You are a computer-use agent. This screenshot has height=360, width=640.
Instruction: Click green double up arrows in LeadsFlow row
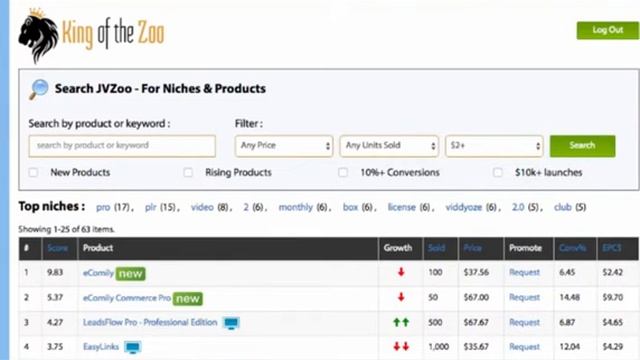click(401, 322)
